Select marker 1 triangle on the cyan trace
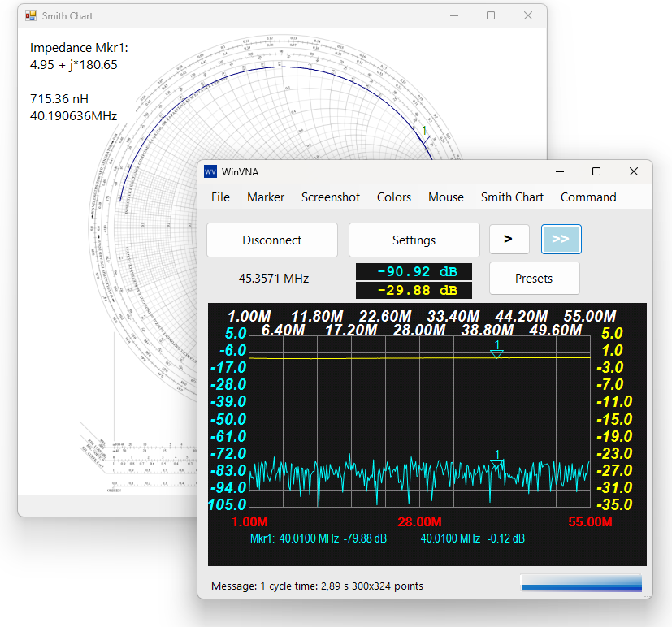 coord(497,464)
